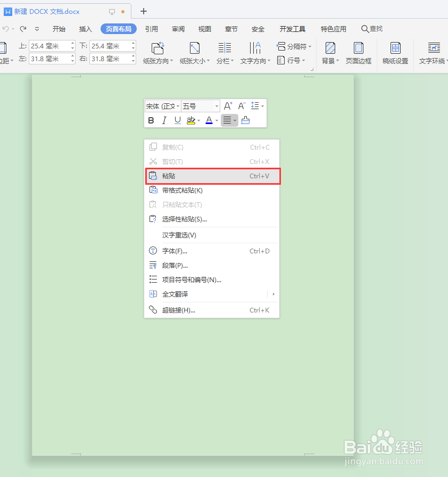Open the 文字环绕 text wrapping dropdown
Image resolution: width=448 pixels, height=477 pixels.
pos(434,53)
